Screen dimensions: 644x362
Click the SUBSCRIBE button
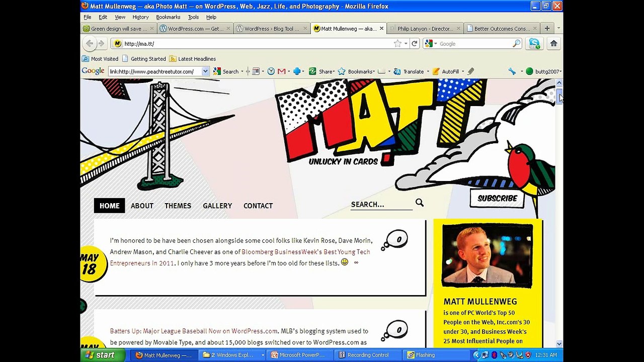tap(497, 198)
